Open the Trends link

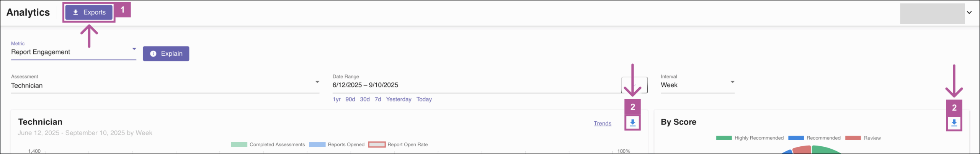tap(602, 123)
